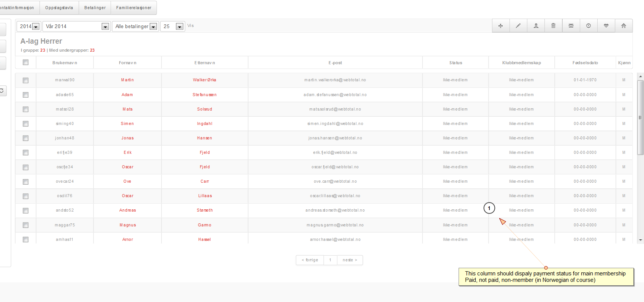Open the Vår 2014 season dropdown
This screenshot has height=302, width=644.
coord(76,26)
